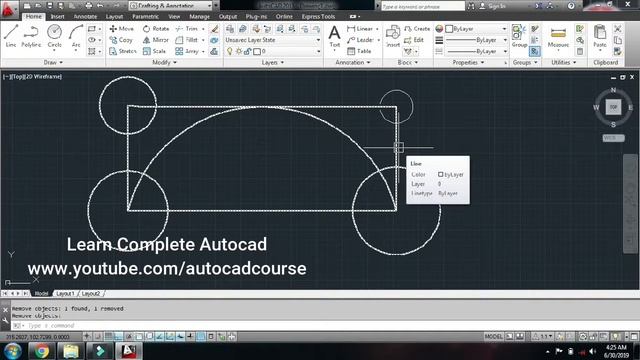Click the Measure tool

[558, 37]
